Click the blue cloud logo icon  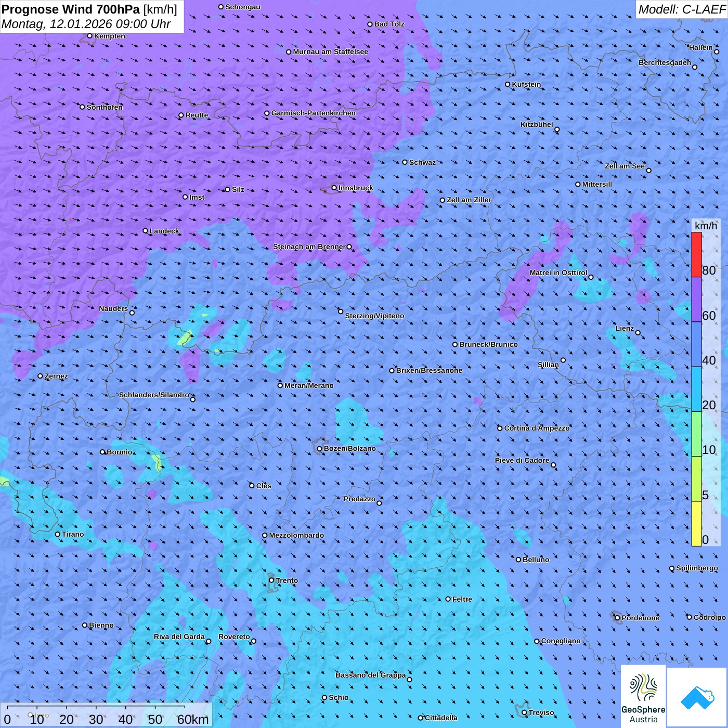[x=697, y=697]
